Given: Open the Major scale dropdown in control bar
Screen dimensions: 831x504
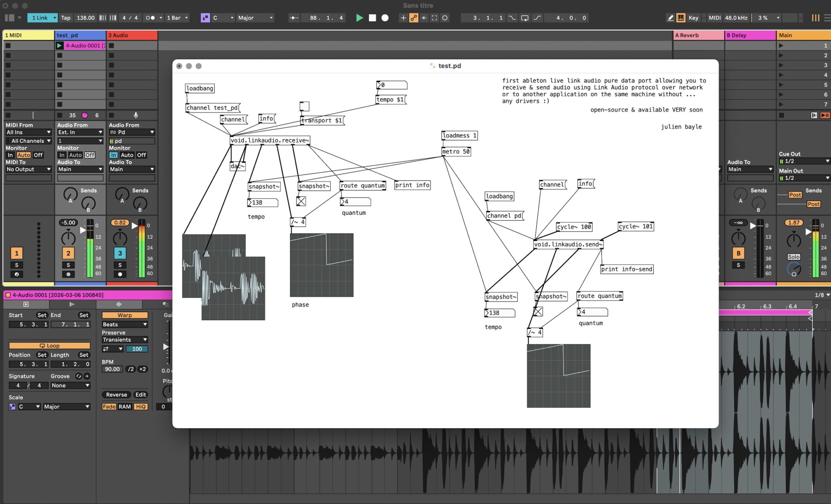Looking at the screenshot, I should pos(255,18).
